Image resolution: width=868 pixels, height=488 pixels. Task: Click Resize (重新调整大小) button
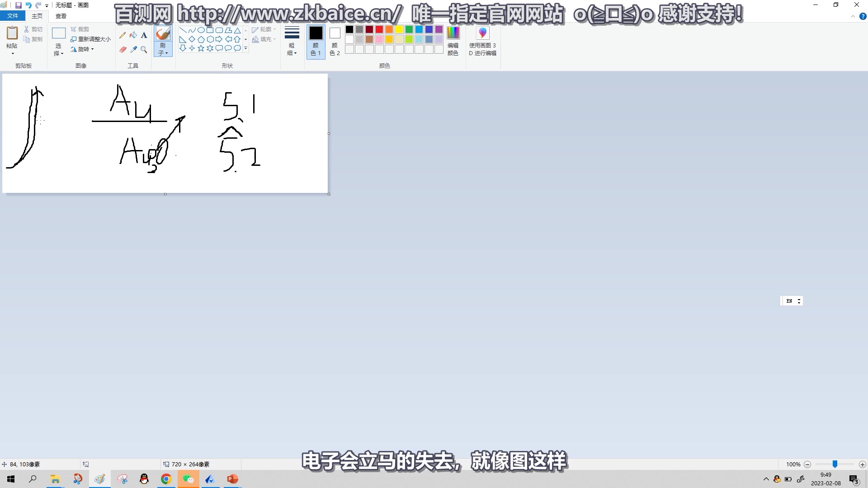(91, 39)
